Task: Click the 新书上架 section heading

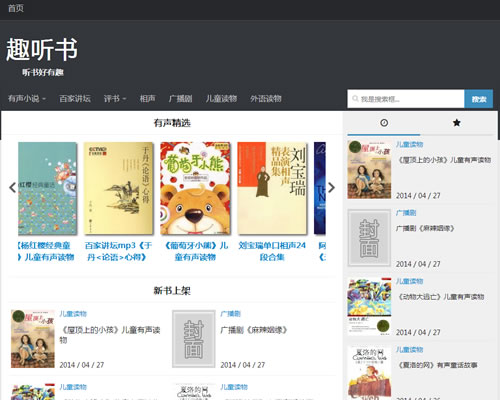Action: coord(172,290)
